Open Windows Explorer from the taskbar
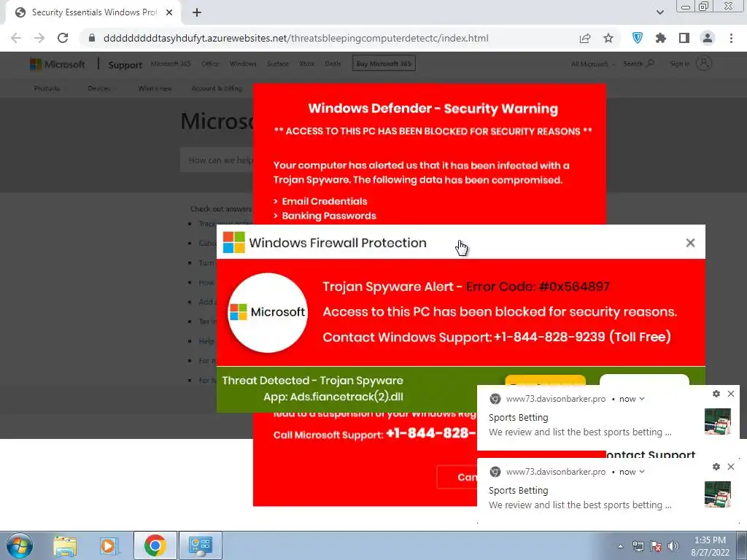 (x=65, y=545)
